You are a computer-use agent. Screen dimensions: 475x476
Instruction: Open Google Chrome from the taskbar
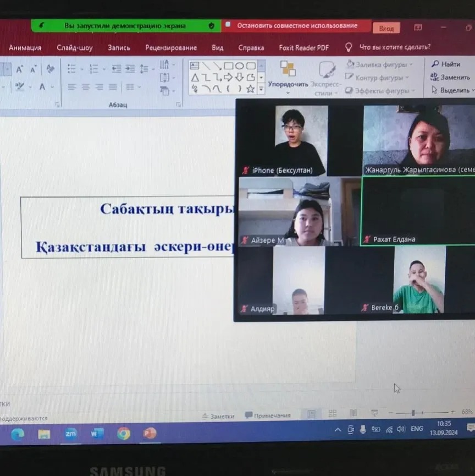coord(124,434)
